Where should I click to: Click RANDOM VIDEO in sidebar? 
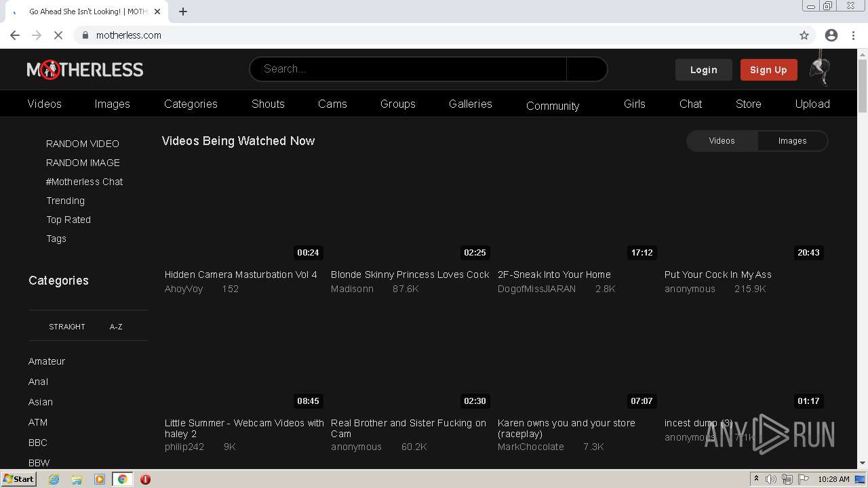pyautogui.click(x=83, y=144)
